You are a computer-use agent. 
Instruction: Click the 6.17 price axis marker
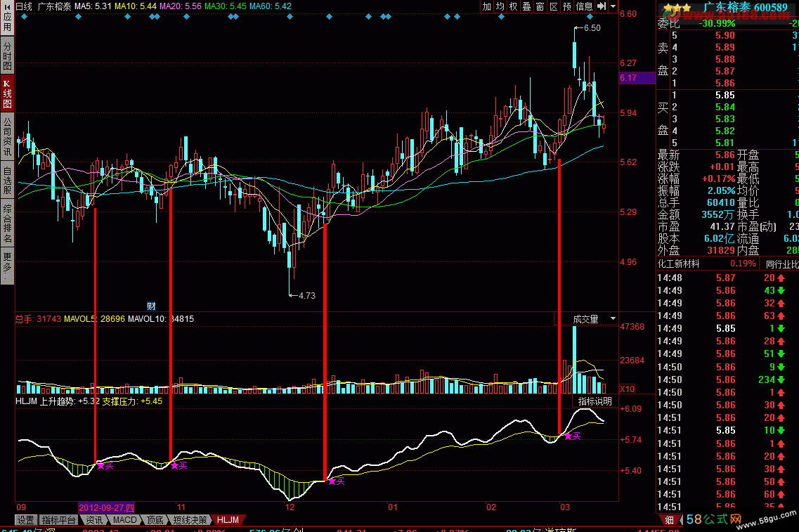[637, 78]
